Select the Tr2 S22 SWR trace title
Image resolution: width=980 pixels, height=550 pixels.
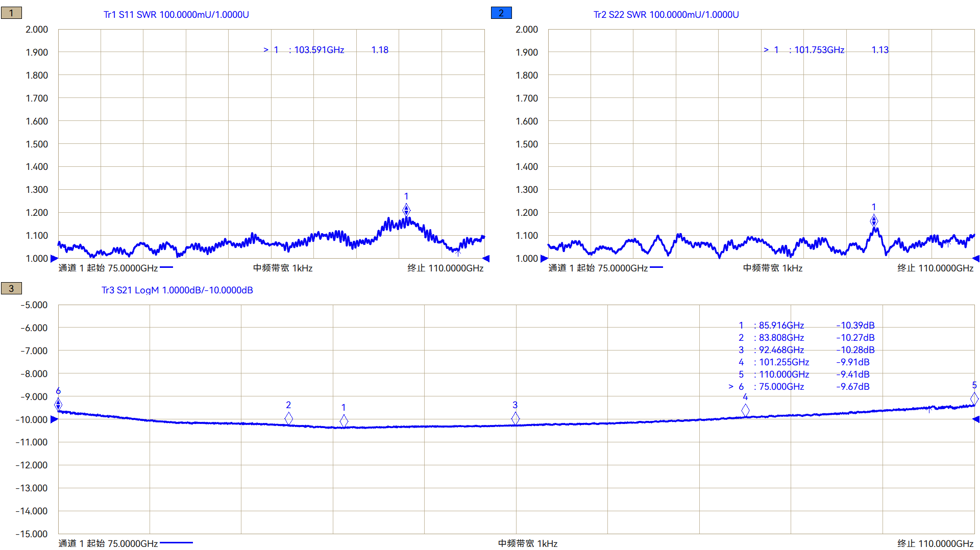coord(666,15)
